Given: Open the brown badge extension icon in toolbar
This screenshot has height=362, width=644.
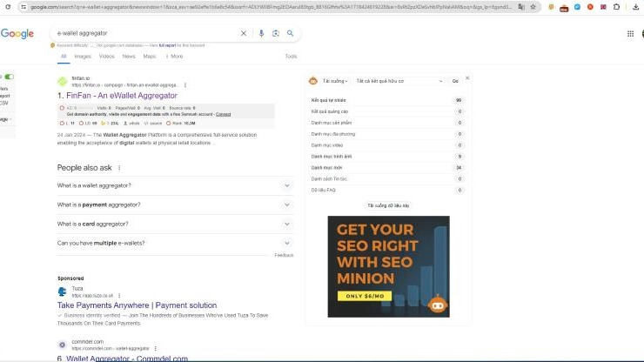Looking at the screenshot, I should 564,8.
